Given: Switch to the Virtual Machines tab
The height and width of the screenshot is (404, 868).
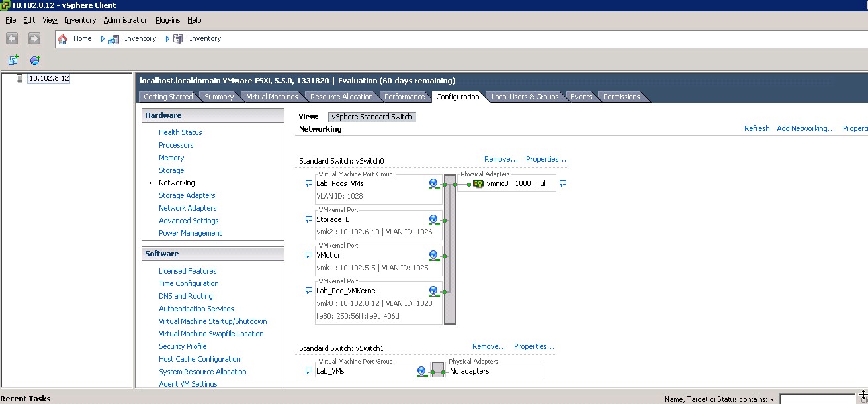Looking at the screenshot, I should point(272,97).
